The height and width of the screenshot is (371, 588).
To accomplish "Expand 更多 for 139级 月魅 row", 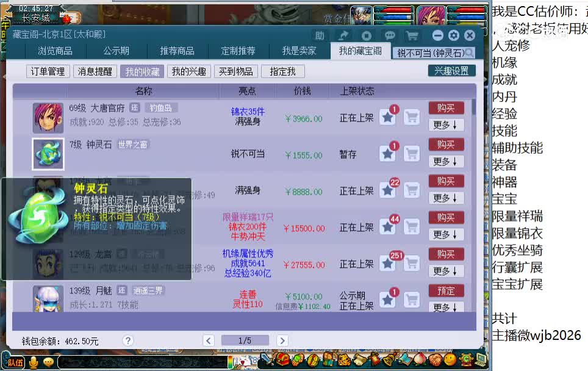I will [446, 307].
